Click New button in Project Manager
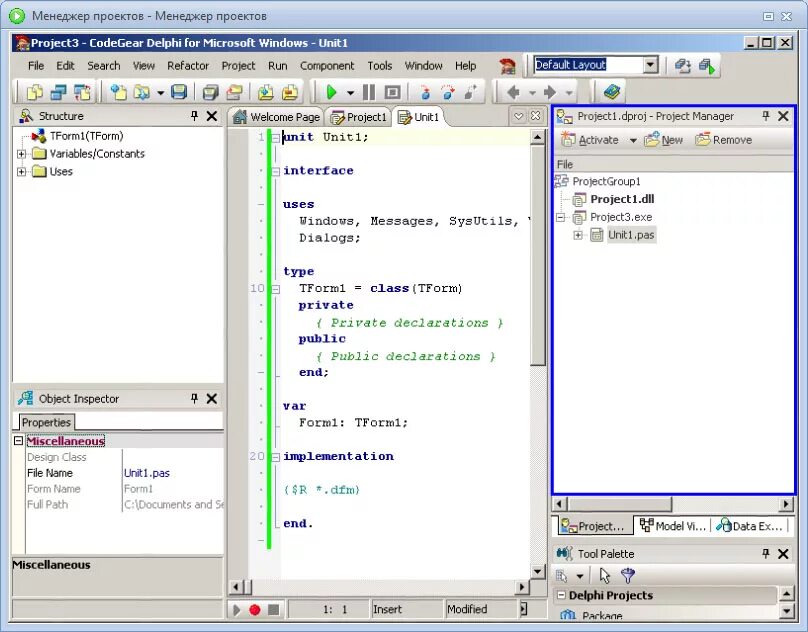 point(664,140)
